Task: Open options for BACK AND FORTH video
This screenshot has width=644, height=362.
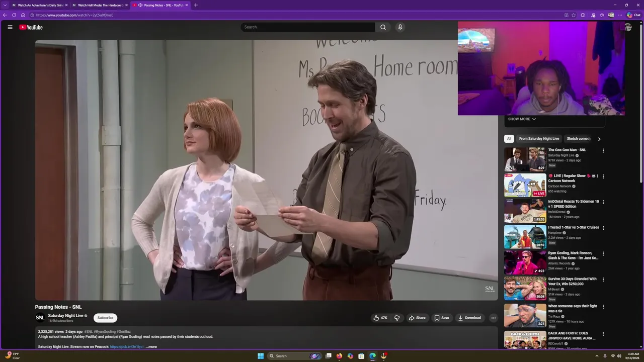Action: 603,334
